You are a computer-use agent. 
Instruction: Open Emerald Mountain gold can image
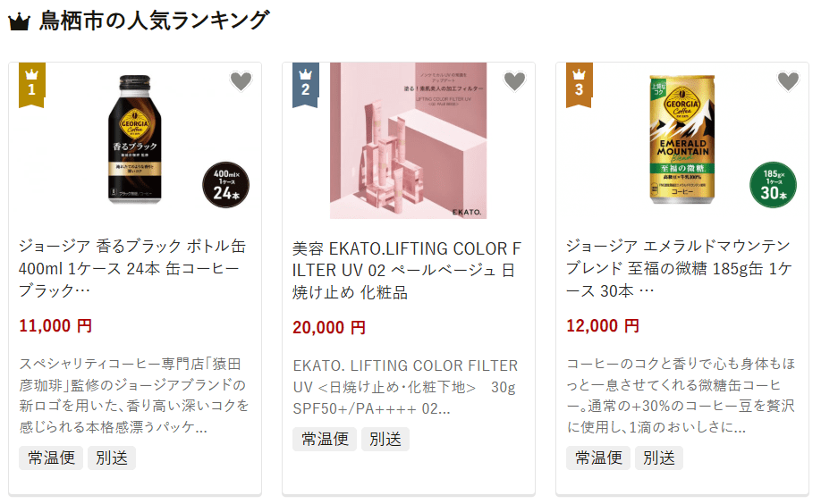click(x=682, y=139)
